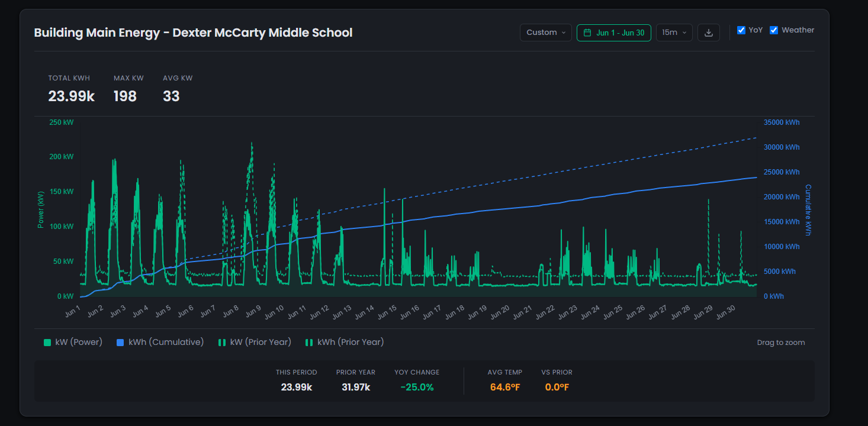This screenshot has width=868, height=426.
Task: Click the Avg kW value 33
Action: pyautogui.click(x=171, y=96)
